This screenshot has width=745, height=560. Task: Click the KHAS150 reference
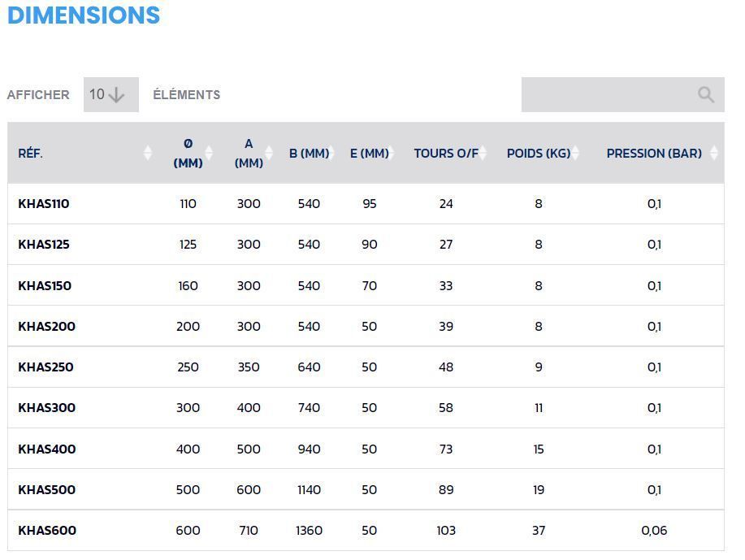[45, 286]
